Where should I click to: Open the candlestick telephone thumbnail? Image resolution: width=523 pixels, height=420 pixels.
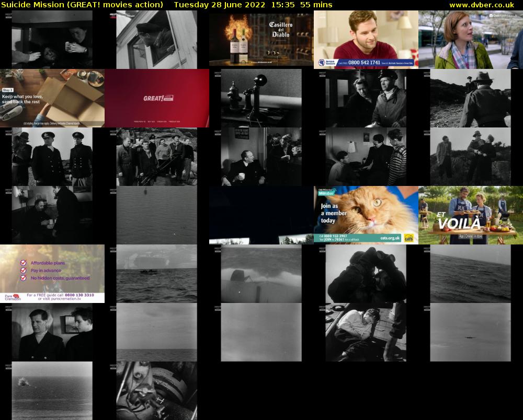pyautogui.click(x=261, y=98)
